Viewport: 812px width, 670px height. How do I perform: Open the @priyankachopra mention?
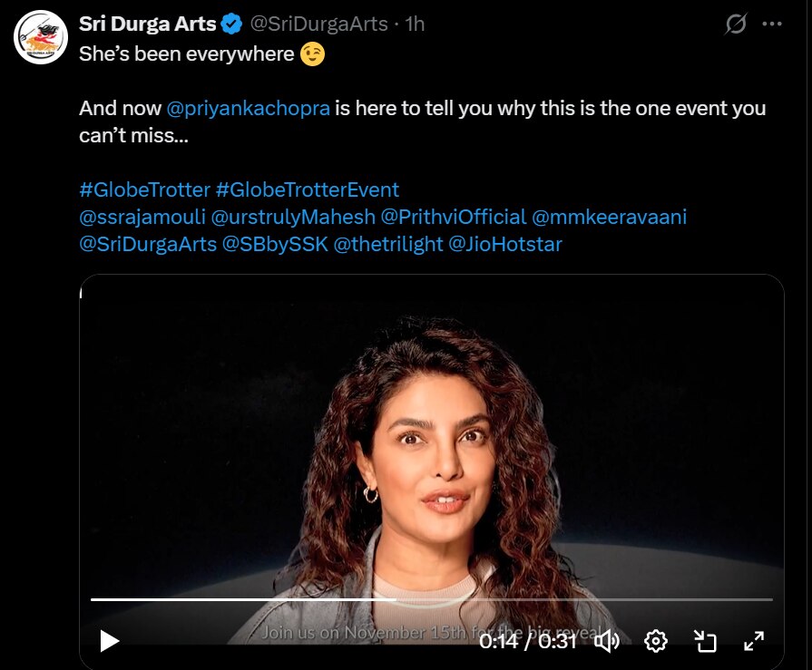248,109
